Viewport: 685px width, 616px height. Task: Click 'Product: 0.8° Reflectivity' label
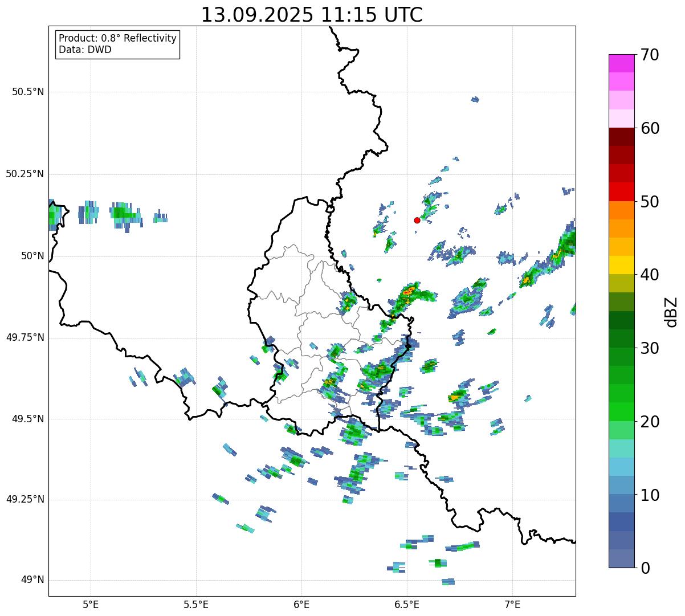pos(118,38)
